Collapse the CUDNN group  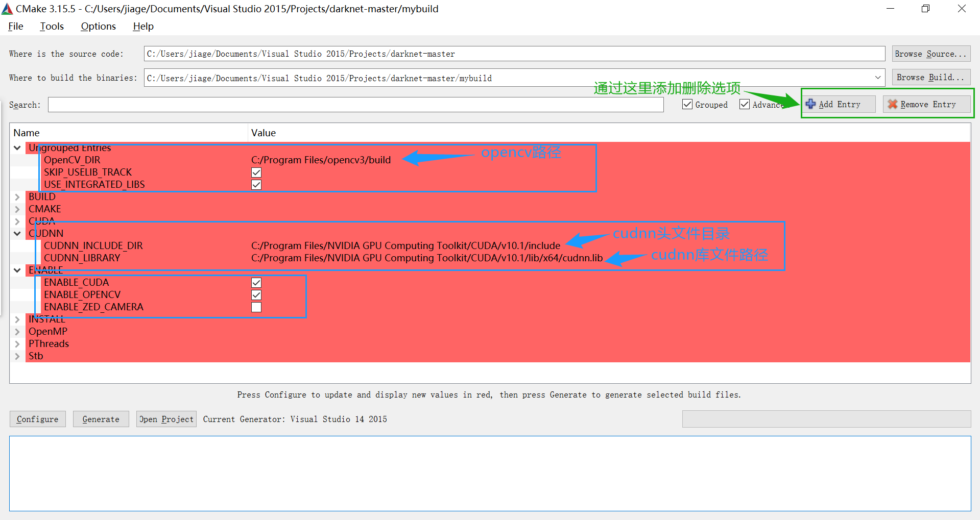point(17,234)
